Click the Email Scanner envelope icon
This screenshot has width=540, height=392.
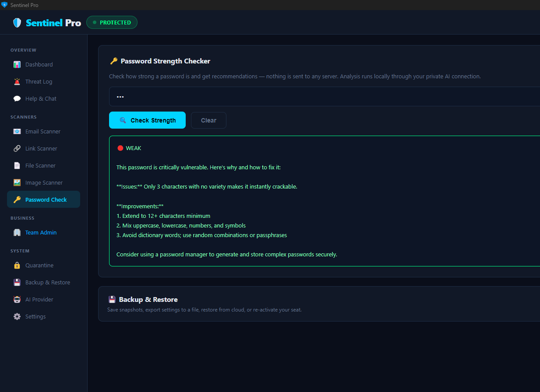point(17,131)
